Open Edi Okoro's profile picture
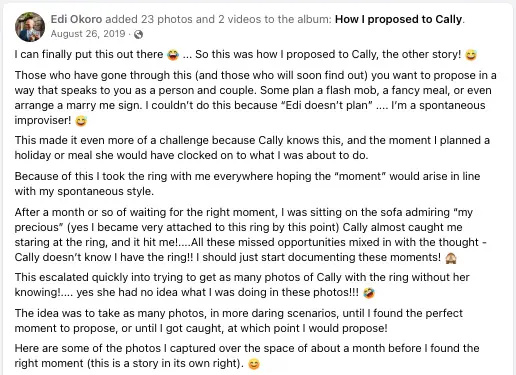Viewport: 516px width, 375px height. [x=30, y=27]
